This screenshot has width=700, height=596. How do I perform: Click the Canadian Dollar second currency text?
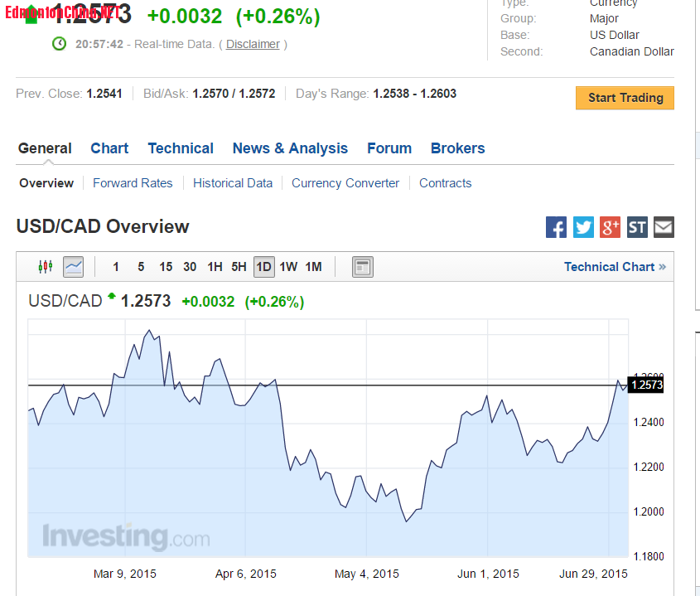(x=632, y=51)
